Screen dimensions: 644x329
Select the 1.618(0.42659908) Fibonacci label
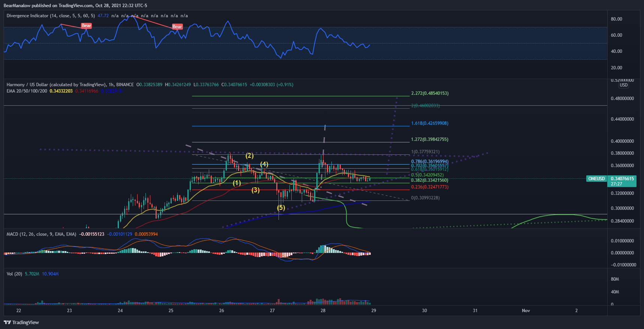[430, 123]
